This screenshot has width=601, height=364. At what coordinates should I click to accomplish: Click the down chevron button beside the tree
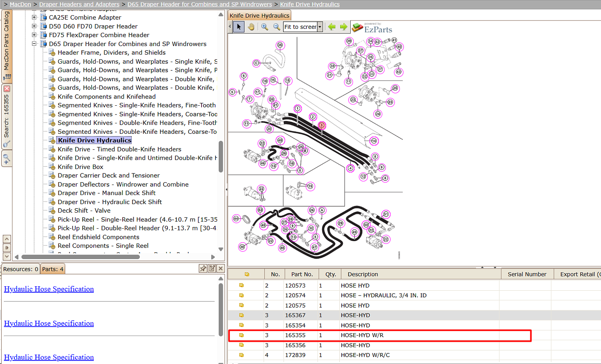pyautogui.click(x=7, y=256)
